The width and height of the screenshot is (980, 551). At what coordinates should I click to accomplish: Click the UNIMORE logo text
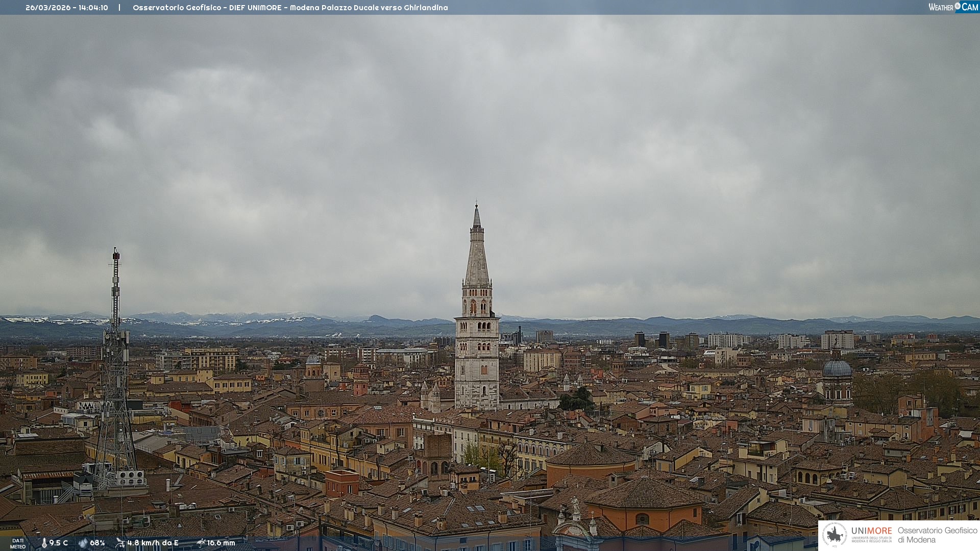(871, 531)
